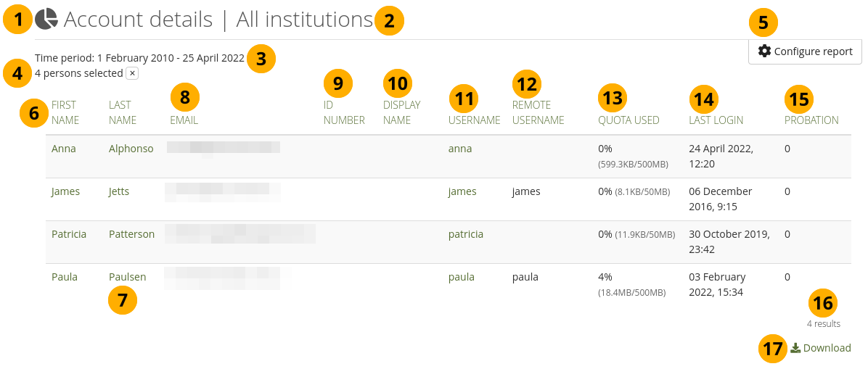The image size is (868, 369).
Task: Click the patricia username link
Action: coord(466,234)
